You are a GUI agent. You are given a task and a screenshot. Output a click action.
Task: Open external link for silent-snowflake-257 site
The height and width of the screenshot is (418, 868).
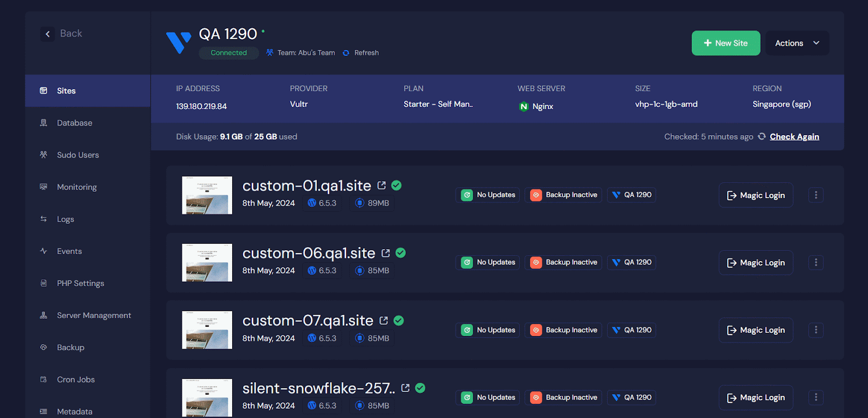[x=405, y=388]
